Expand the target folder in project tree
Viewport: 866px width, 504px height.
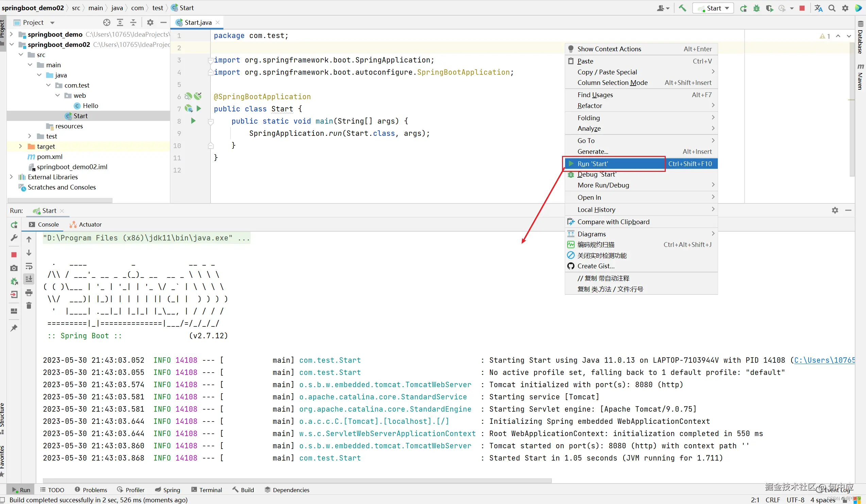coord(21,146)
